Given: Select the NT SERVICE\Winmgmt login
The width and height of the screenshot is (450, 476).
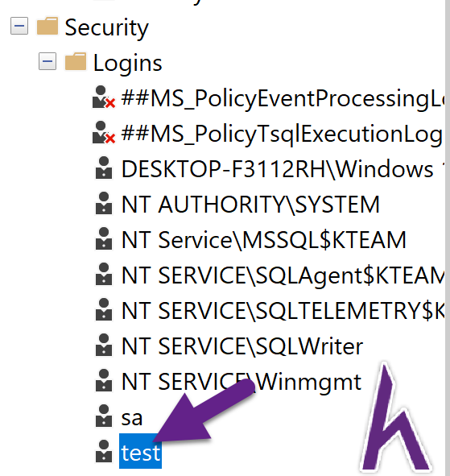Looking at the screenshot, I should pos(242,382).
